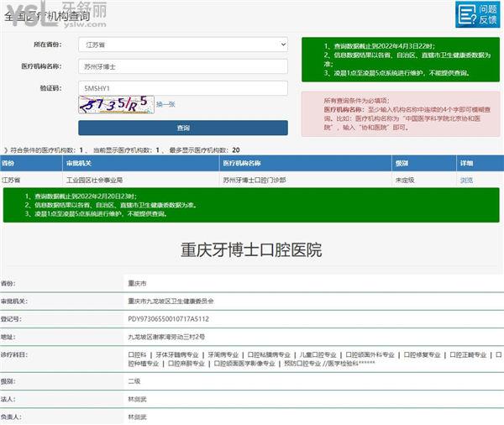Click the 诊疗科目 label

coord(14,354)
